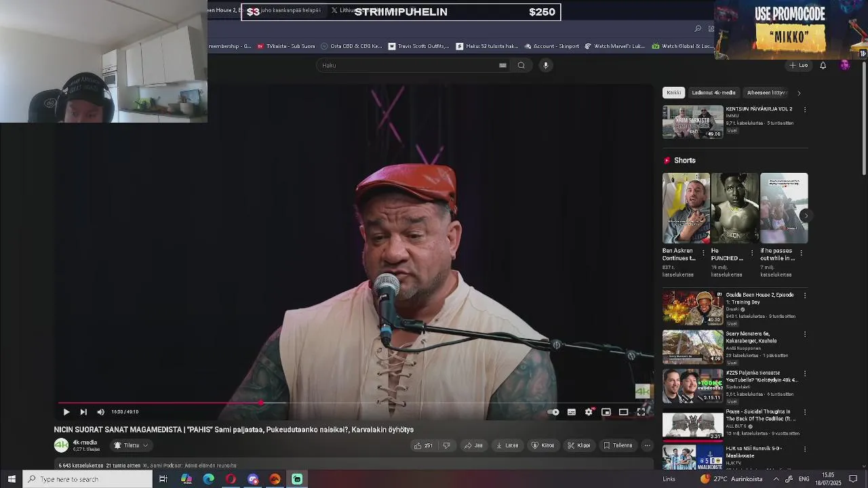This screenshot has width=868, height=488.
Task: Open the account avatar menu
Action: [x=844, y=65]
